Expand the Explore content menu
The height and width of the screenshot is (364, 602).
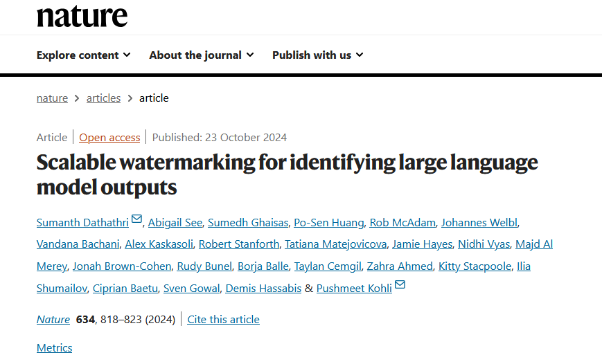click(x=83, y=55)
